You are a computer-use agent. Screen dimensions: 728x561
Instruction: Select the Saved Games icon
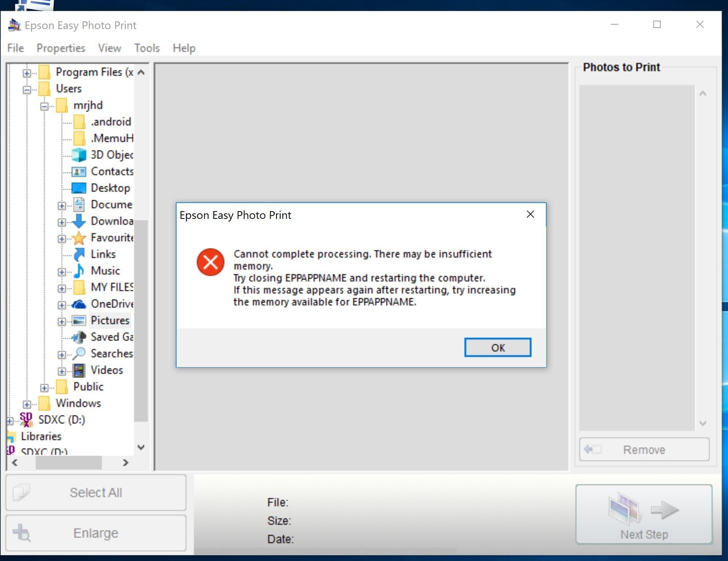[79, 337]
